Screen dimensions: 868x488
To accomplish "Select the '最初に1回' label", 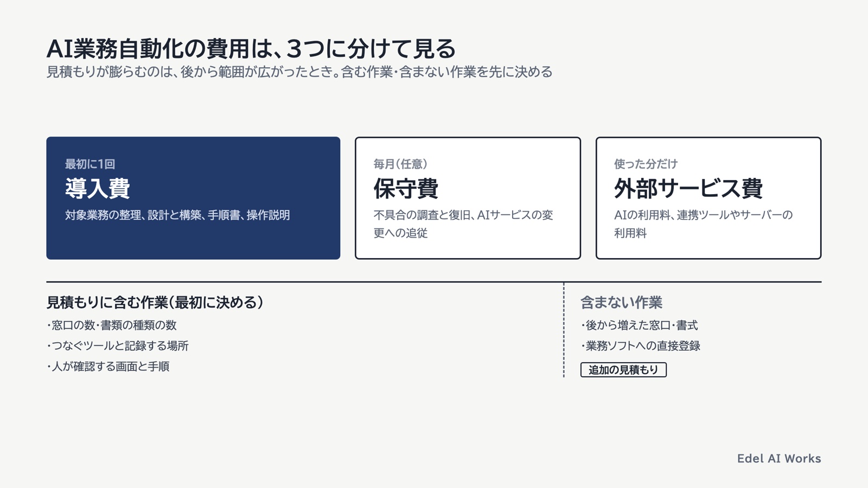I will pyautogui.click(x=90, y=164).
